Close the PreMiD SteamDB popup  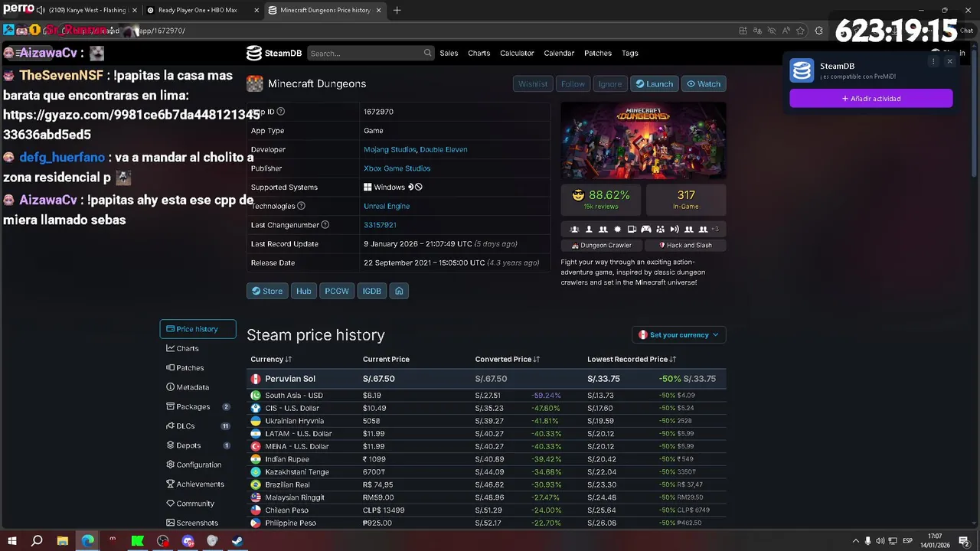click(949, 61)
